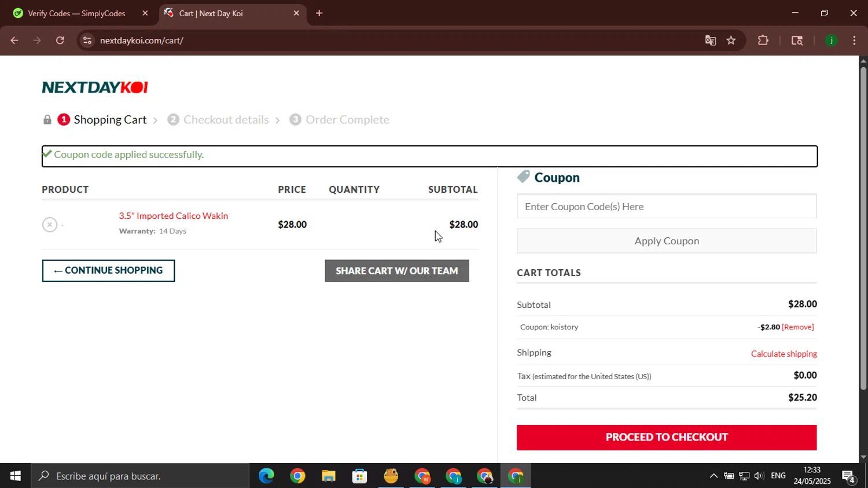
Task: Open Microsoft Store from taskbar
Action: (360, 476)
